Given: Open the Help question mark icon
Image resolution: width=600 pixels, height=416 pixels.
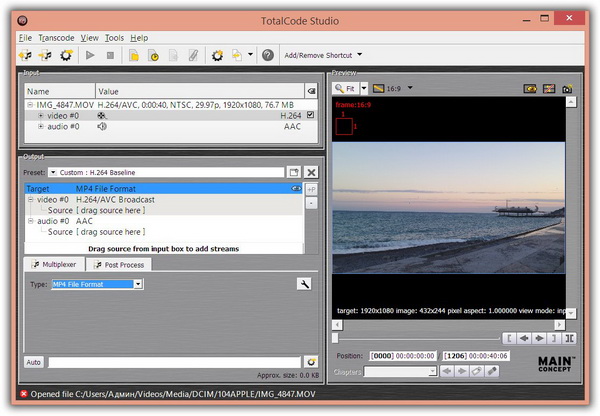Looking at the screenshot, I should tap(267, 55).
